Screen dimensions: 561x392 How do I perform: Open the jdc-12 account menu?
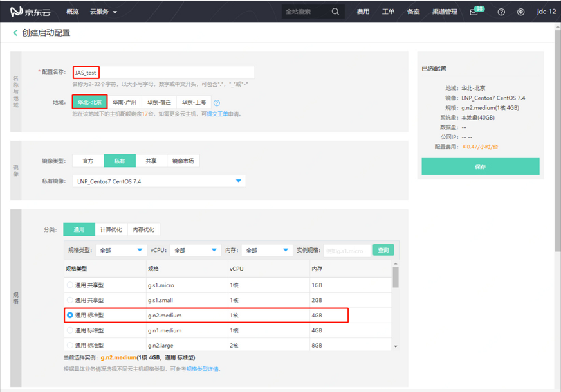pos(546,12)
